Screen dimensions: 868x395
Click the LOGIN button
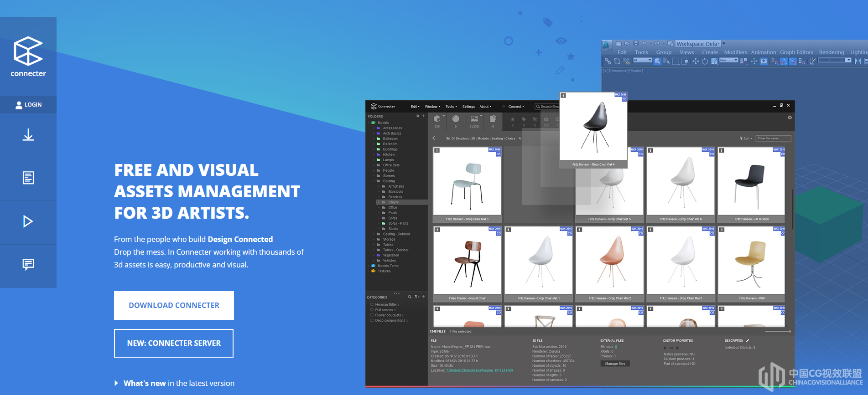pyautogui.click(x=28, y=105)
